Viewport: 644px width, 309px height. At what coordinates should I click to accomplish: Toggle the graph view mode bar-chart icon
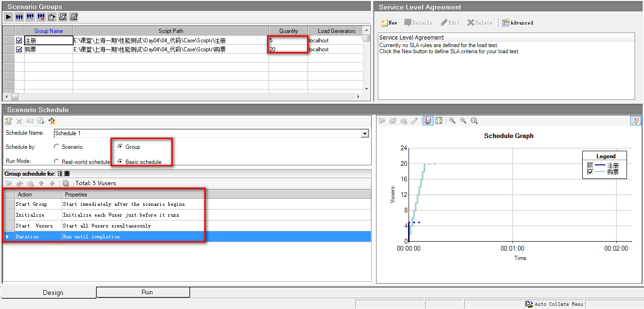click(x=428, y=121)
